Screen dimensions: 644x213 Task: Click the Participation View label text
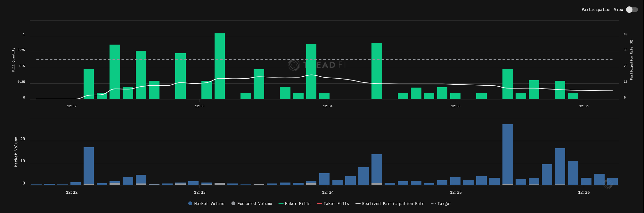click(602, 10)
